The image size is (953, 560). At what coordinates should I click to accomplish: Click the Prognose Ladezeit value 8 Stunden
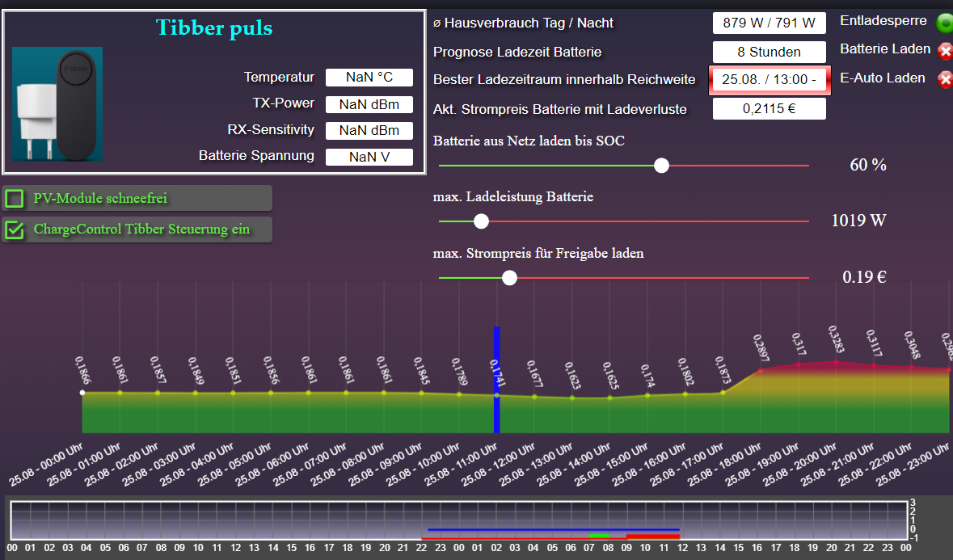769,53
